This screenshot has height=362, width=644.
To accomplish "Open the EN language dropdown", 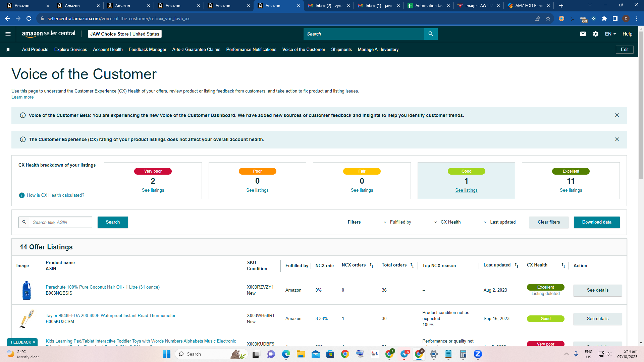I will pyautogui.click(x=610, y=34).
